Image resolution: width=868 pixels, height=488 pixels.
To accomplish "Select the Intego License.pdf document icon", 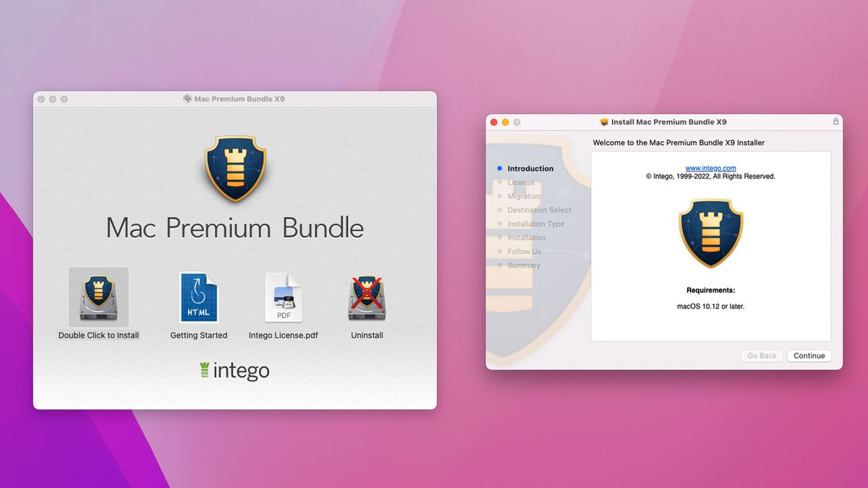I will tap(284, 296).
